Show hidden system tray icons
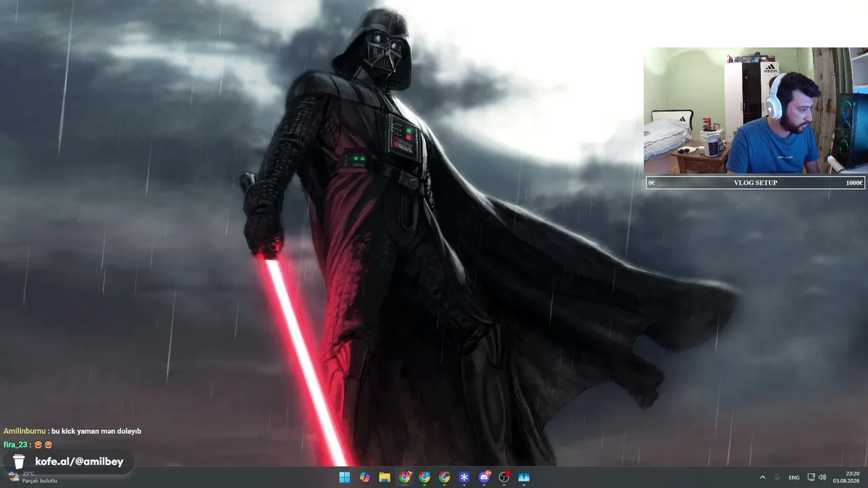Screen dimensions: 868x488 (x=762, y=477)
